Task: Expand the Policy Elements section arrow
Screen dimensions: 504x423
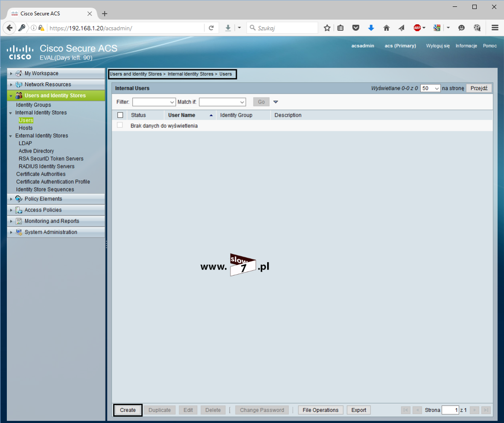Action: [11, 199]
